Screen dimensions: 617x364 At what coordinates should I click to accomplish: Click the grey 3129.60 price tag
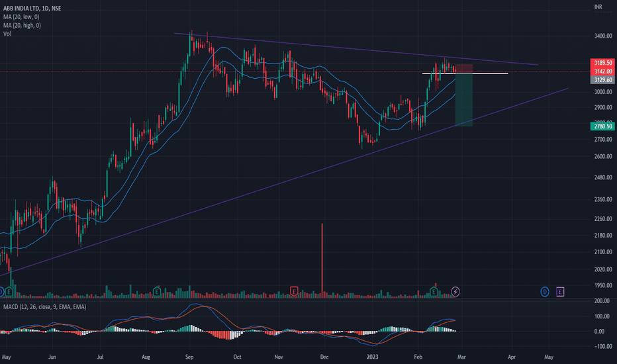coord(603,80)
